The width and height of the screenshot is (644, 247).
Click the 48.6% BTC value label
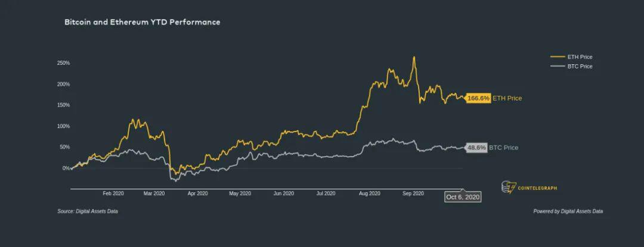476,148
